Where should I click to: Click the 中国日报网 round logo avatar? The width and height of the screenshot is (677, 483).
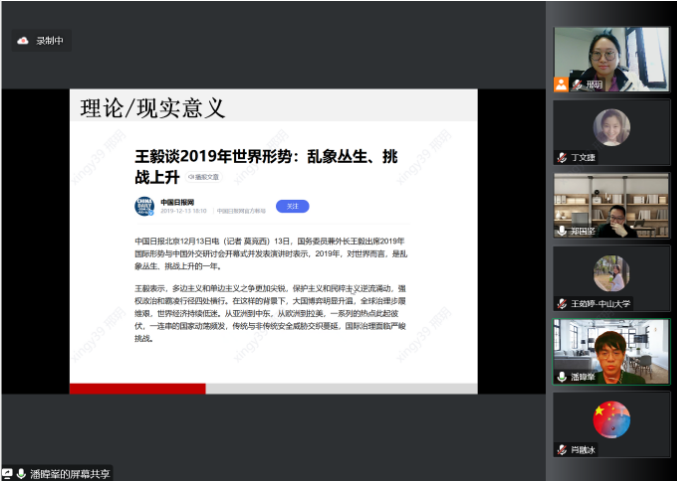(145, 206)
